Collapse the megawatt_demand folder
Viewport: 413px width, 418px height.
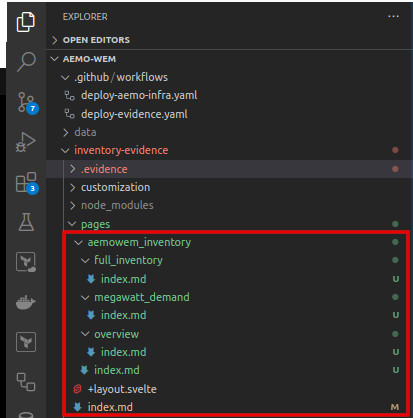click(x=85, y=297)
